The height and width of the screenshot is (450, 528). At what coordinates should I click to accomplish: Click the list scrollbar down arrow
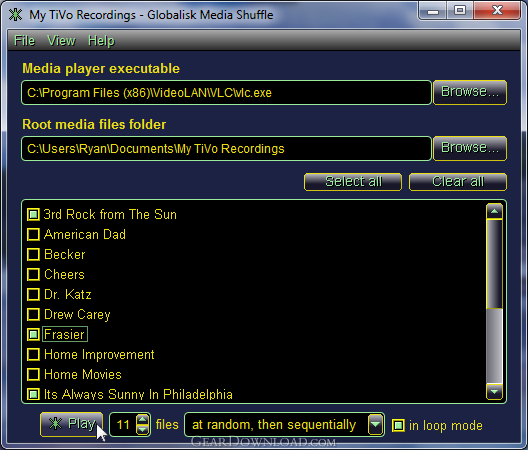pos(494,392)
